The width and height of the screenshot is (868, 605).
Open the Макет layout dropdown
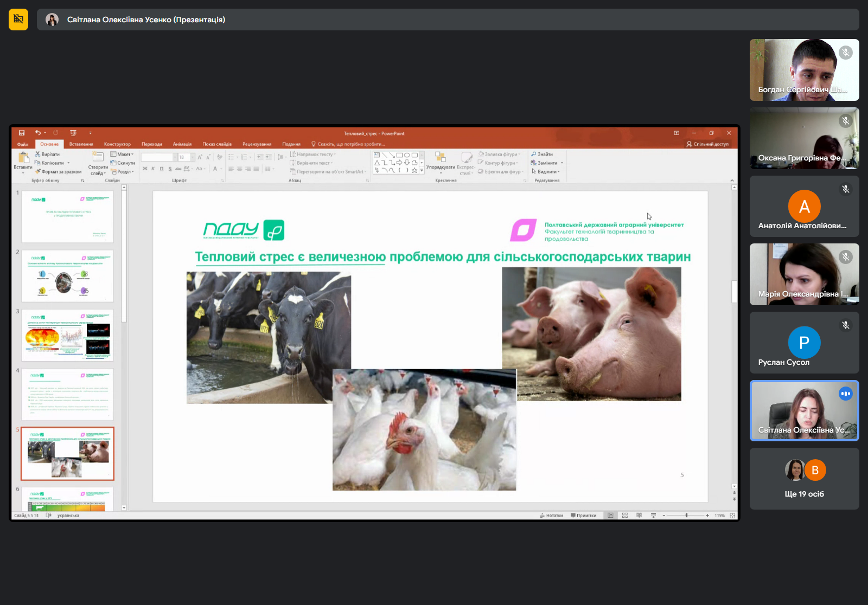click(x=122, y=154)
